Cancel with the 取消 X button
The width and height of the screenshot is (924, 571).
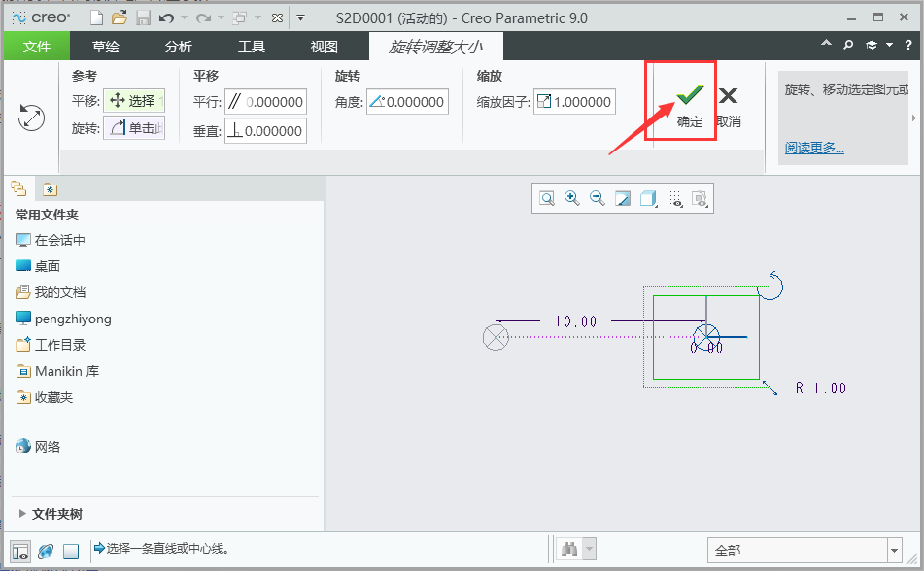[729, 106]
